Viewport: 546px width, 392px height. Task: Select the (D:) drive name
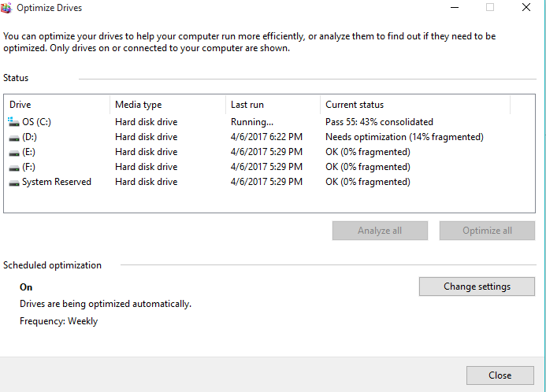point(30,137)
